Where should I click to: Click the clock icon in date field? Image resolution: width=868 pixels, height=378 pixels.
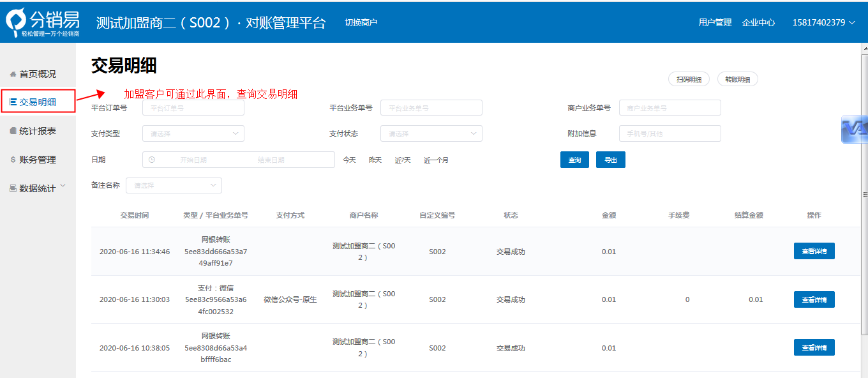coord(152,160)
